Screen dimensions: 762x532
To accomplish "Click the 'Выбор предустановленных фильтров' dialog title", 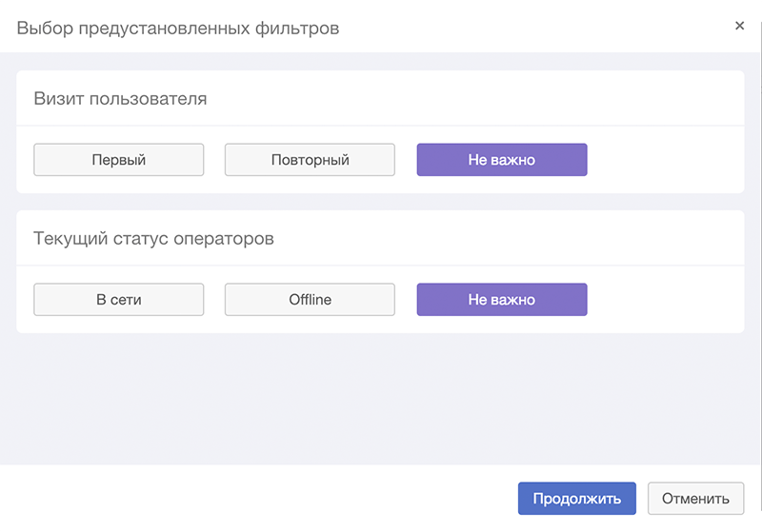I will [178, 29].
